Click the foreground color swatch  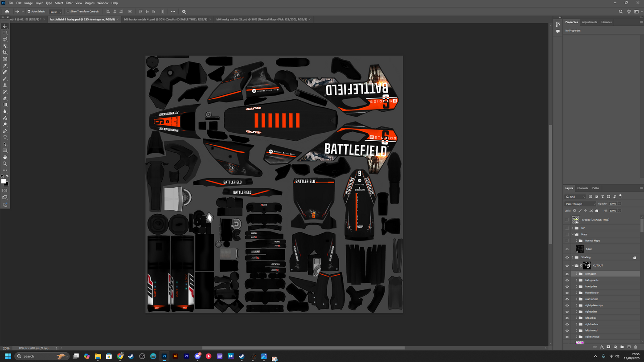click(3, 180)
